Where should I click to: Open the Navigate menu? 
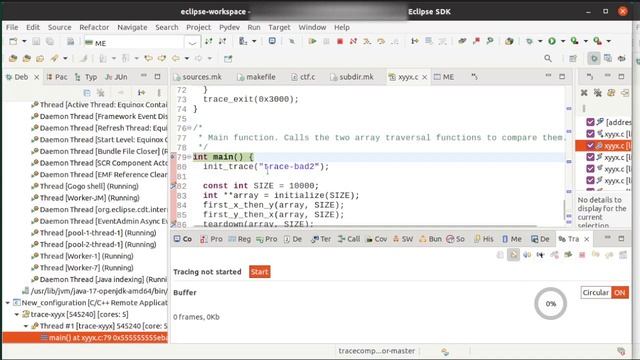tap(132, 27)
